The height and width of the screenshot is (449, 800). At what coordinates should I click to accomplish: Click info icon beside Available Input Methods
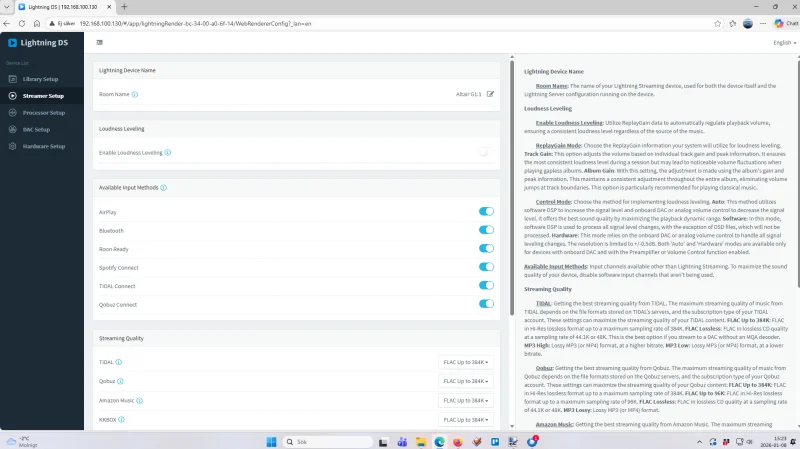pyautogui.click(x=163, y=187)
